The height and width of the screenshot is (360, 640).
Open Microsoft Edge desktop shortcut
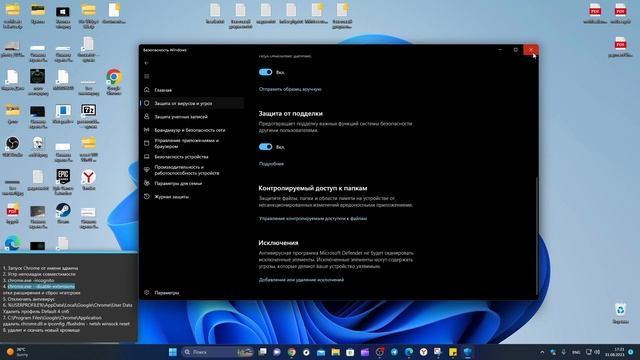pos(13,244)
